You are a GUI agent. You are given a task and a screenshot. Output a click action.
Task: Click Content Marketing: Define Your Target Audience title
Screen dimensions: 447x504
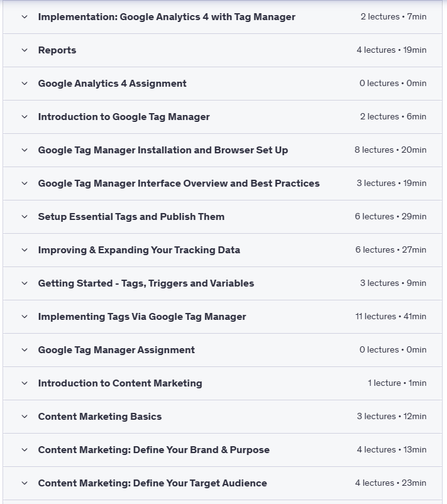[152, 483]
